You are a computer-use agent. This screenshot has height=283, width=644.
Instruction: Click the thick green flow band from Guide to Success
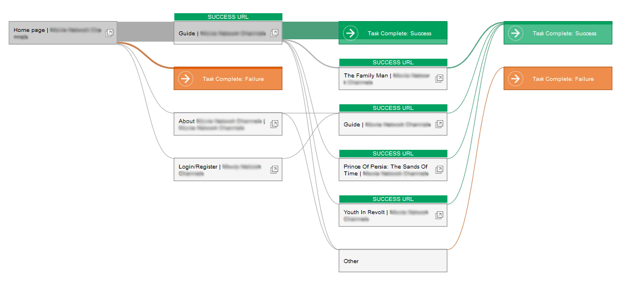tap(310, 31)
